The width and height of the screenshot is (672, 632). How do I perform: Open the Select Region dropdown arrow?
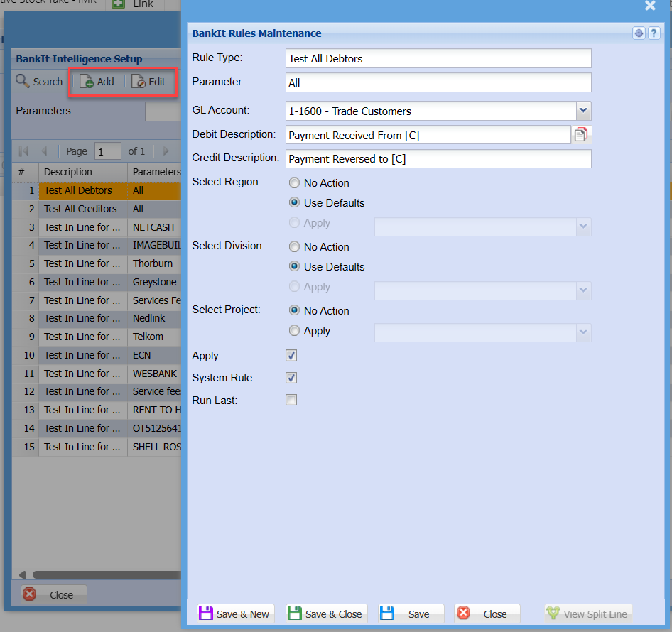coord(583,227)
